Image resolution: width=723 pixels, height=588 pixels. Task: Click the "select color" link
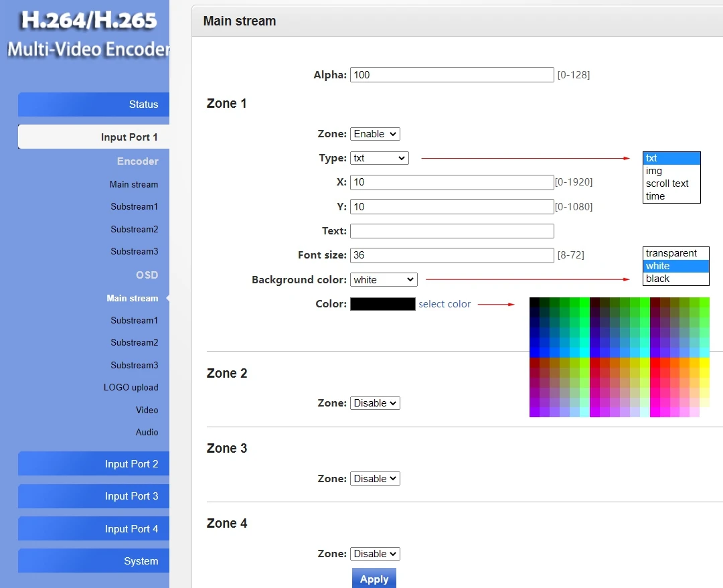pyautogui.click(x=445, y=303)
